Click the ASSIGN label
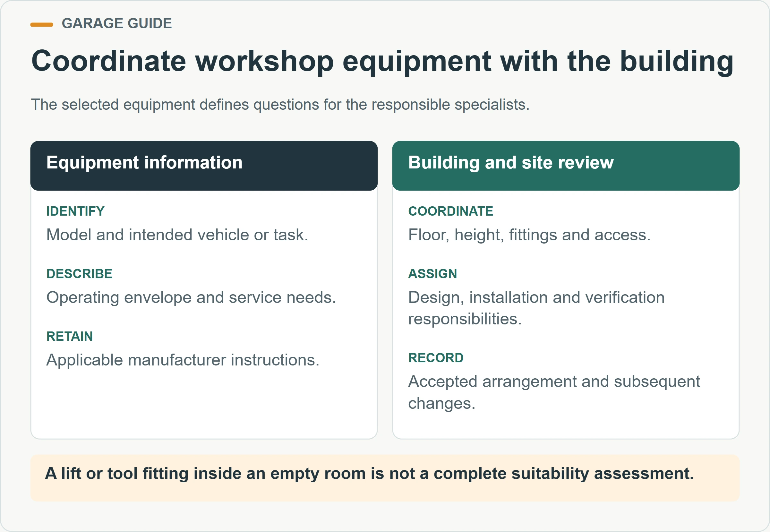This screenshot has width=770, height=532. coord(432,274)
